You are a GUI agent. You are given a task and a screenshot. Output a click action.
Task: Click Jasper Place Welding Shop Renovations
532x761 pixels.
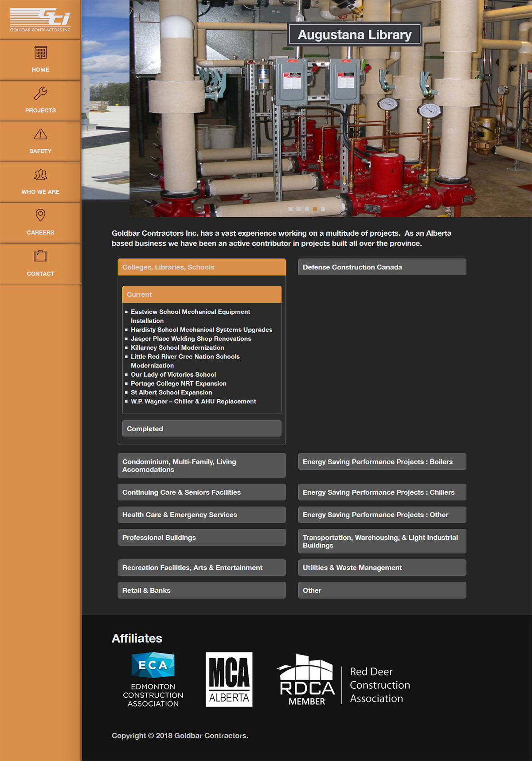[191, 339]
